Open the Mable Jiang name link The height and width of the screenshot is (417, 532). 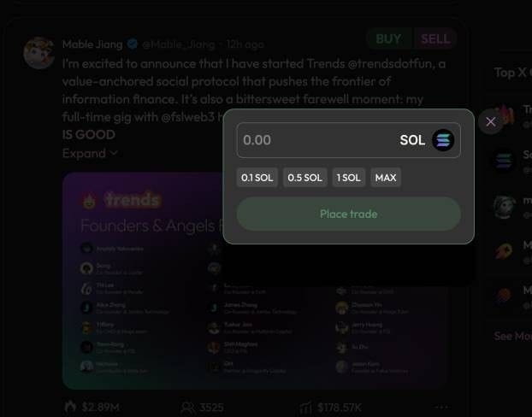tap(92, 44)
